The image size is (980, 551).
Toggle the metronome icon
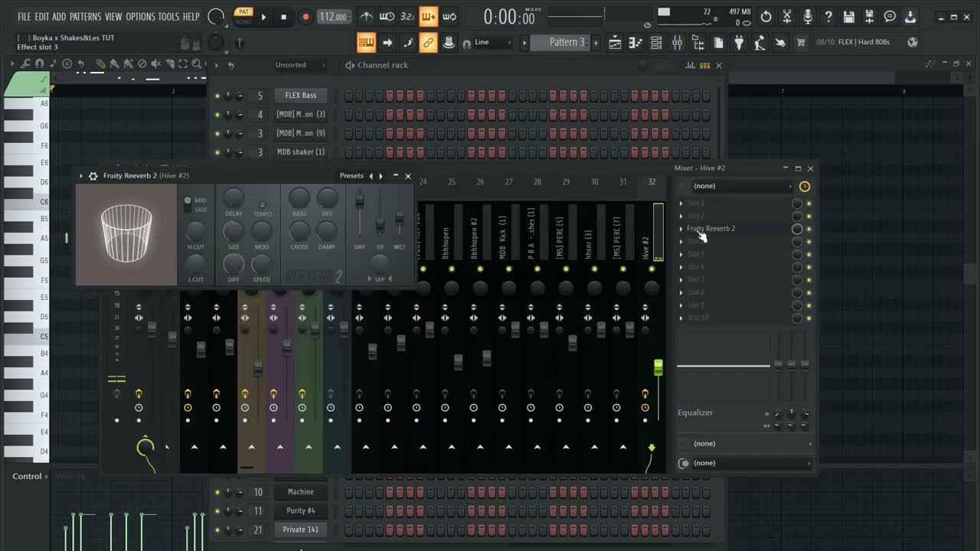[367, 17]
